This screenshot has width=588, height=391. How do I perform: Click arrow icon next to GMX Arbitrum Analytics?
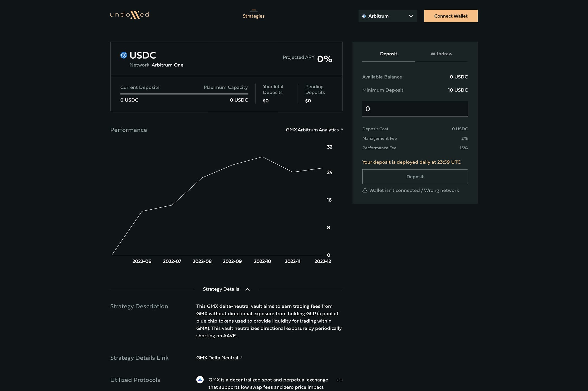pyautogui.click(x=342, y=130)
